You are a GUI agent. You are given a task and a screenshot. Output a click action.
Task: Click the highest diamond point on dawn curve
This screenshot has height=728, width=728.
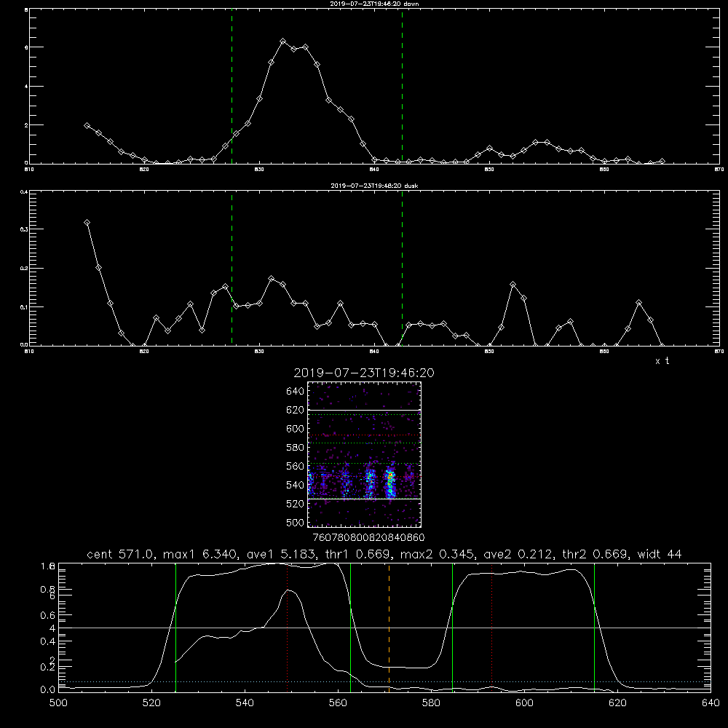pos(282,41)
